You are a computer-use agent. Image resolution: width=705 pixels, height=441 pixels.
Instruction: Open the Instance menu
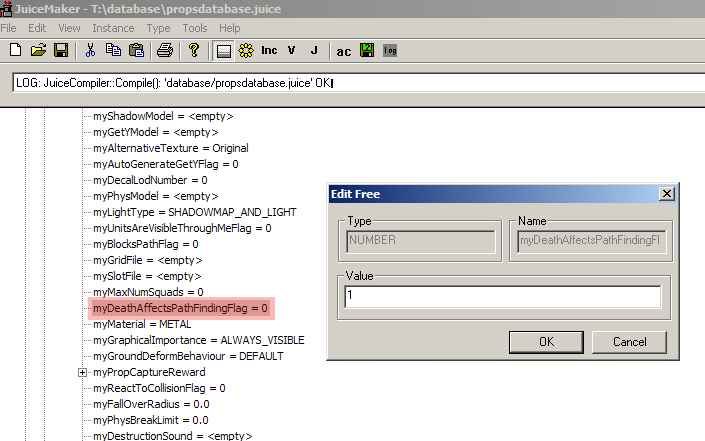point(113,28)
